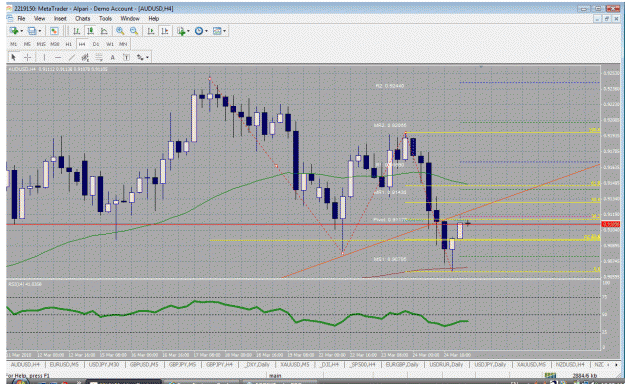This screenshot has width=625, height=384.
Task: Click the Windows Start orb
Action: [20, 382]
